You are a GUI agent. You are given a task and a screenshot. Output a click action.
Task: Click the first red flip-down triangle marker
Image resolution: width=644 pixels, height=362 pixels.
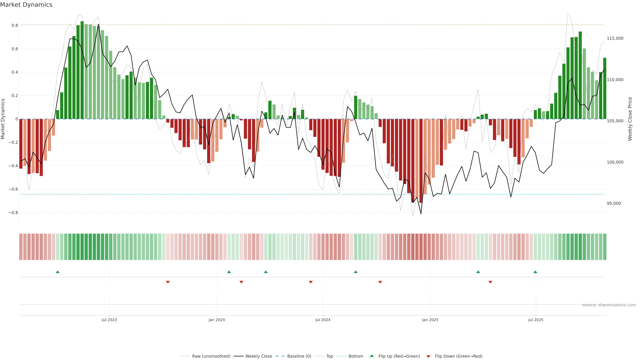click(168, 282)
